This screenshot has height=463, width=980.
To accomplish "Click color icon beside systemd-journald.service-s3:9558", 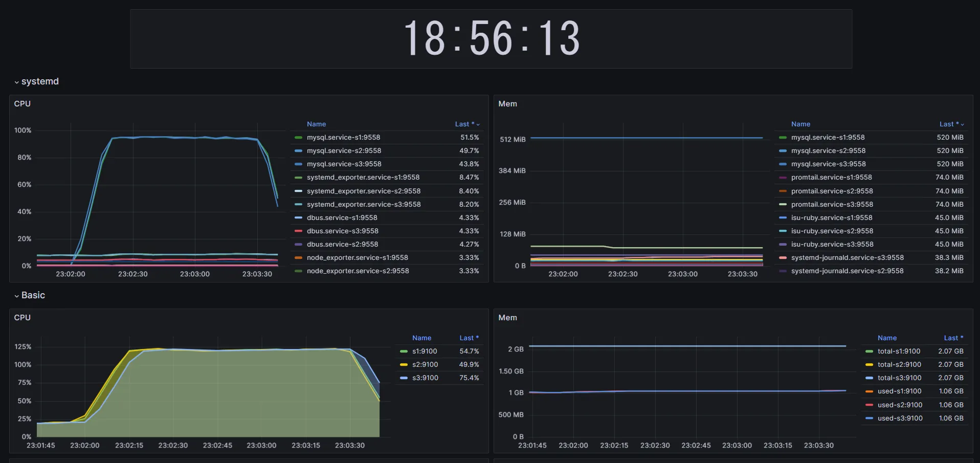I will tap(783, 258).
